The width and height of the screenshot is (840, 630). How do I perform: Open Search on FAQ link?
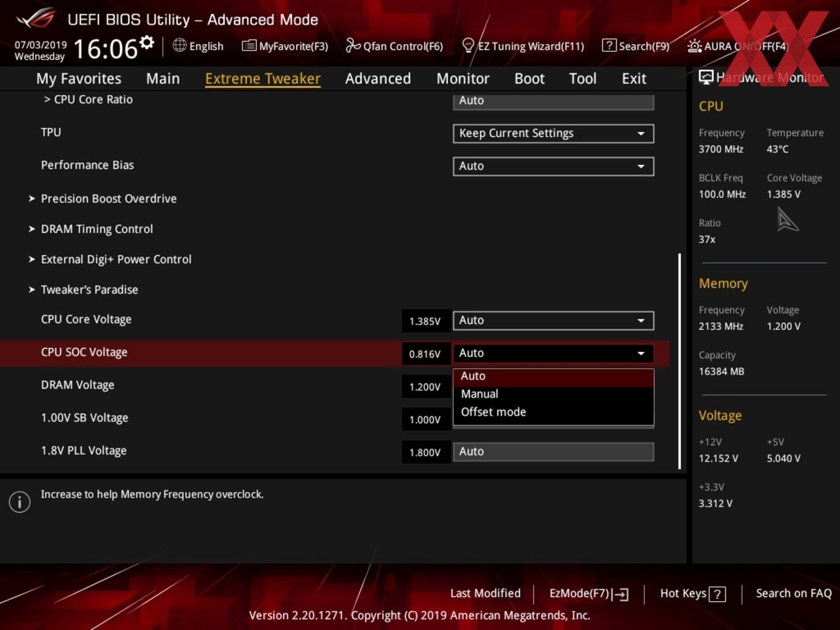[794, 594]
